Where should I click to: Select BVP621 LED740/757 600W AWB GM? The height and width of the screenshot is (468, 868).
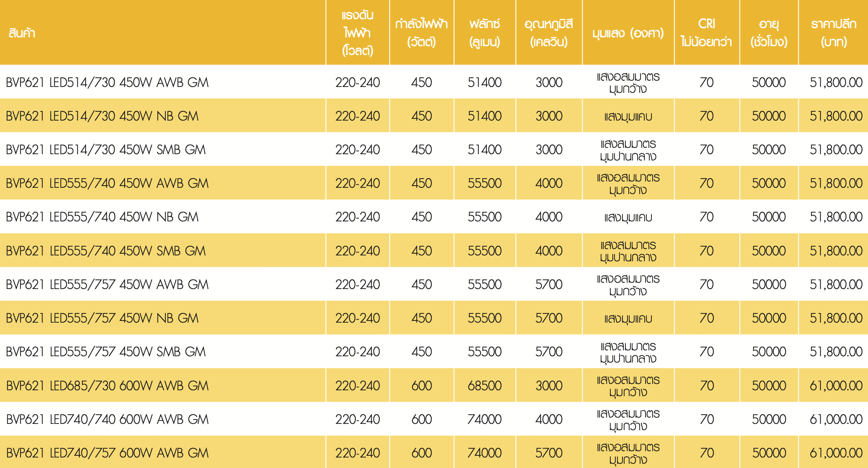click(x=107, y=453)
